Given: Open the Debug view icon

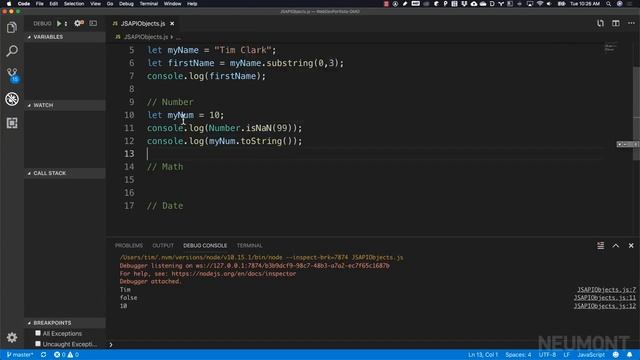Looking at the screenshot, I should (x=12, y=99).
